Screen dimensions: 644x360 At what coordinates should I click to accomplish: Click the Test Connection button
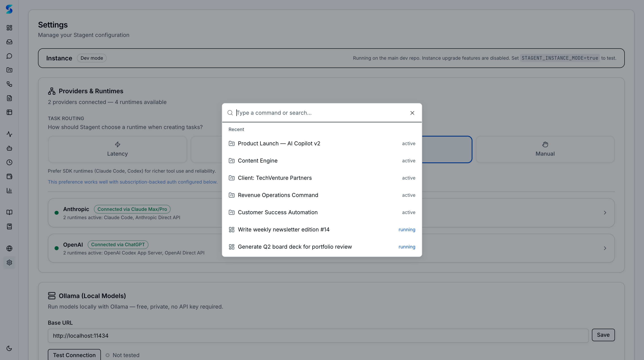74,355
